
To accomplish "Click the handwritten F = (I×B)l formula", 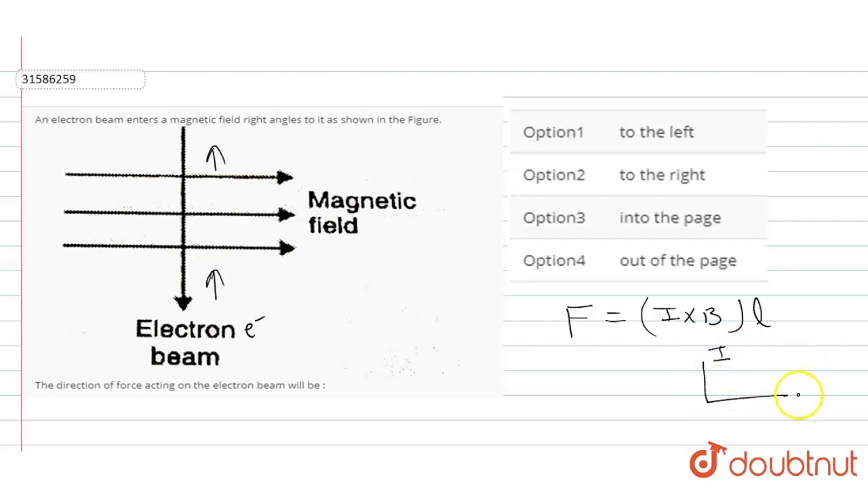I will pos(668,319).
